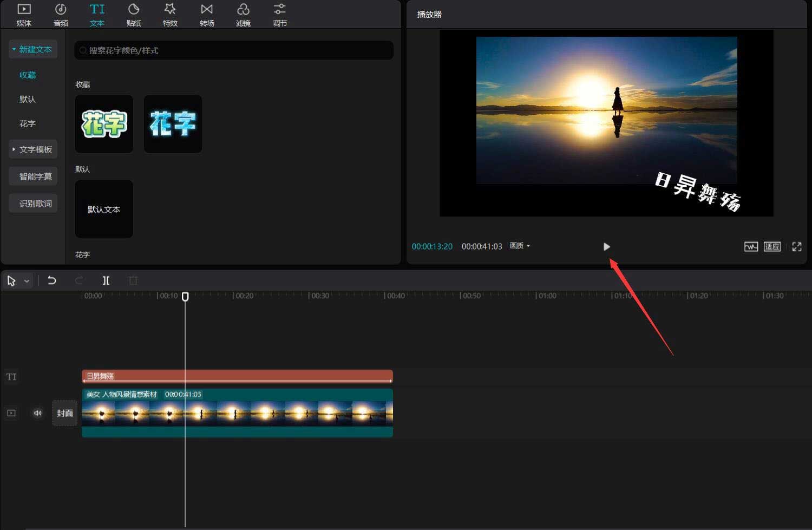The height and width of the screenshot is (530, 812).
Task: Open the waveform scope icon in player
Action: pos(751,247)
